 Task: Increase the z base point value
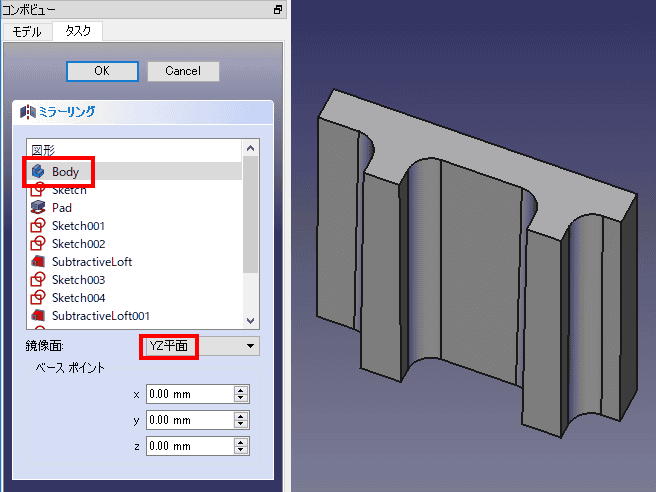tap(241, 441)
